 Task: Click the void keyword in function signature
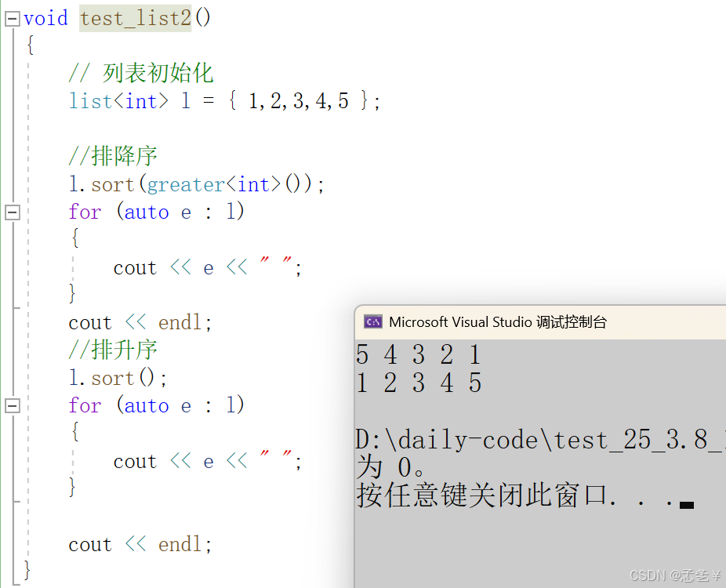pyautogui.click(x=45, y=17)
